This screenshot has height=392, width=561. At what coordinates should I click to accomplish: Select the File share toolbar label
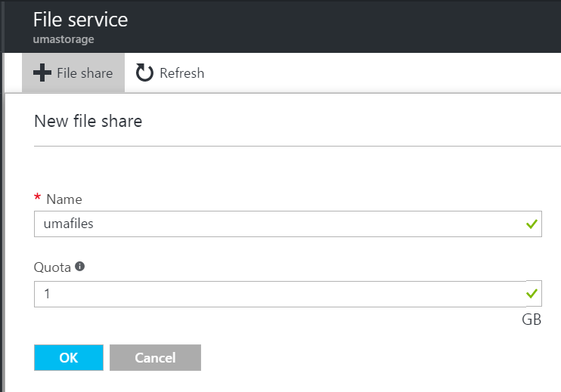85,73
